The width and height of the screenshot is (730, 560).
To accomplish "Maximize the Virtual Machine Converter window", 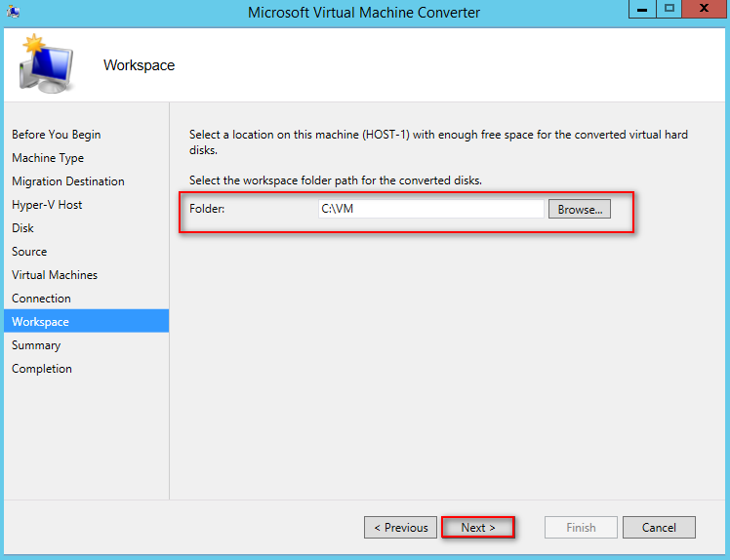I will (x=669, y=9).
